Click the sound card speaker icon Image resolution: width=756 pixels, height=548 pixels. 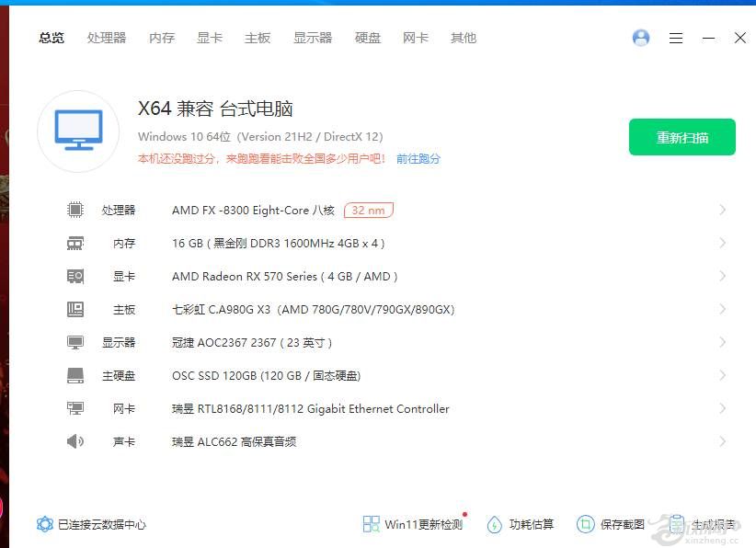coord(75,441)
